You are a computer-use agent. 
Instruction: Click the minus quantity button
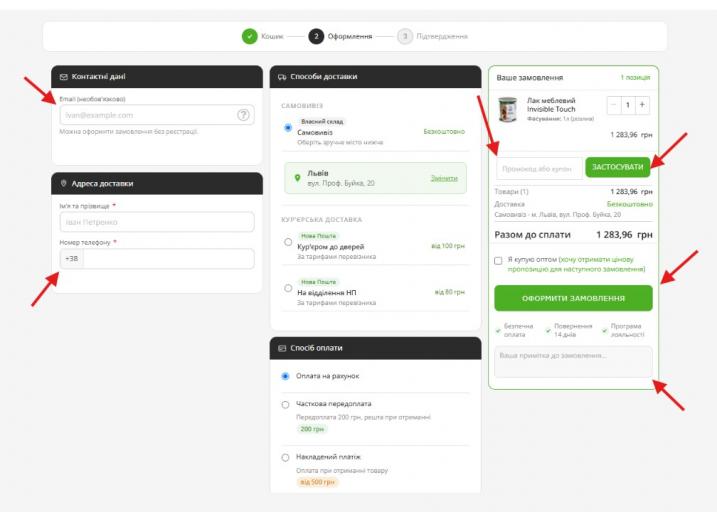click(x=614, y=105)
